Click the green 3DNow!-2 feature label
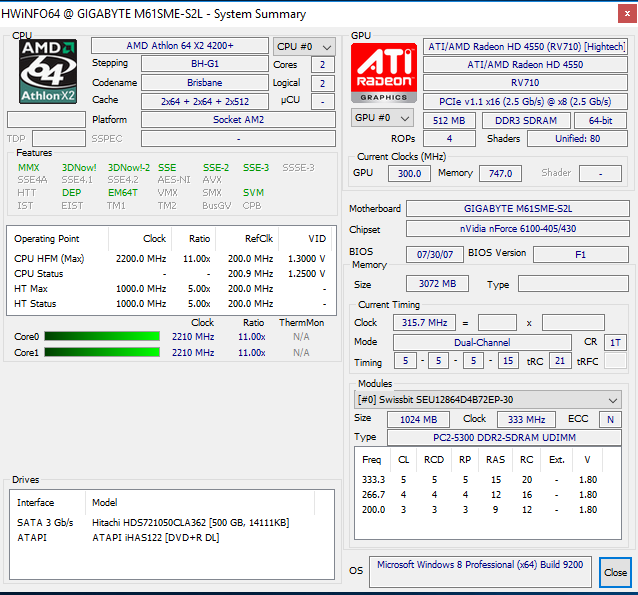Screen dimensions: 638x595 coord(129,168)
